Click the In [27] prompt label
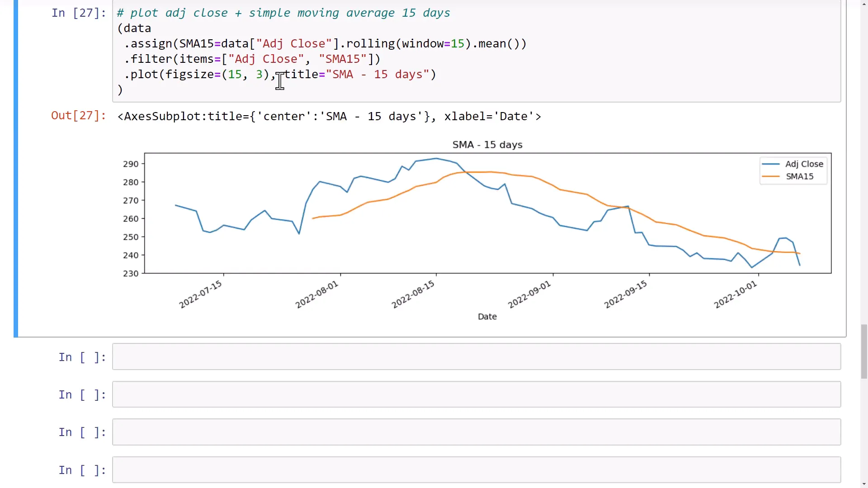 click(x=78, y=13)
